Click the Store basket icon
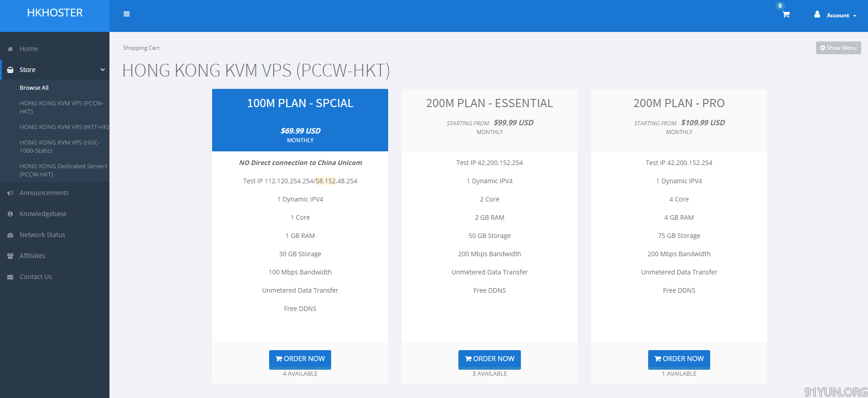 (10, 70)
